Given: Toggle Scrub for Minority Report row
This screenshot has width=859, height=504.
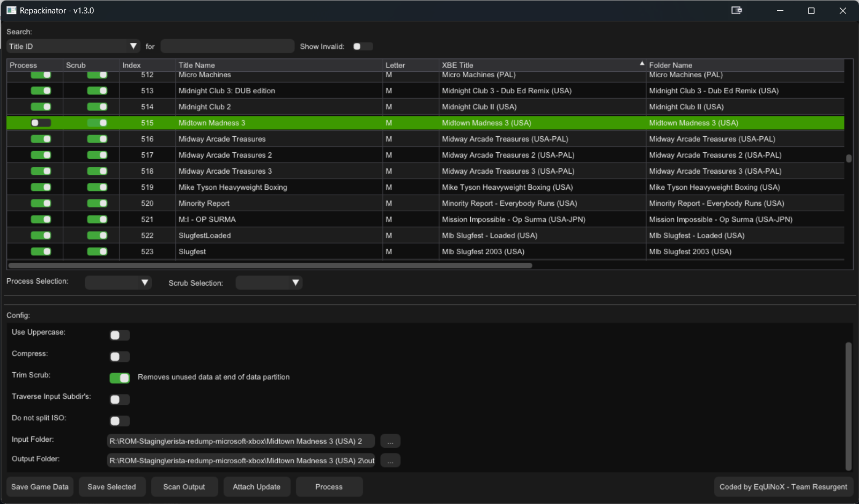Looking at the screenshot, I should [x=97, y=203].
